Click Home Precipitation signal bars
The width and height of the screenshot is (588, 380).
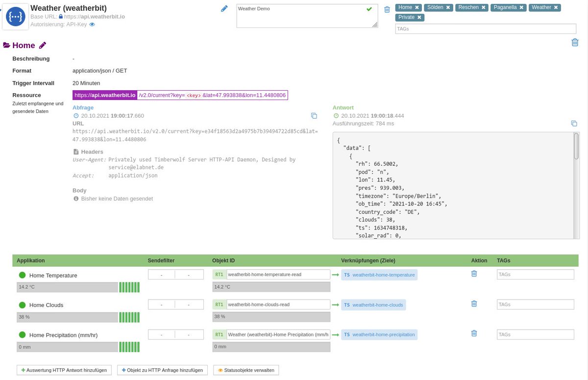(x=129, y=347)
